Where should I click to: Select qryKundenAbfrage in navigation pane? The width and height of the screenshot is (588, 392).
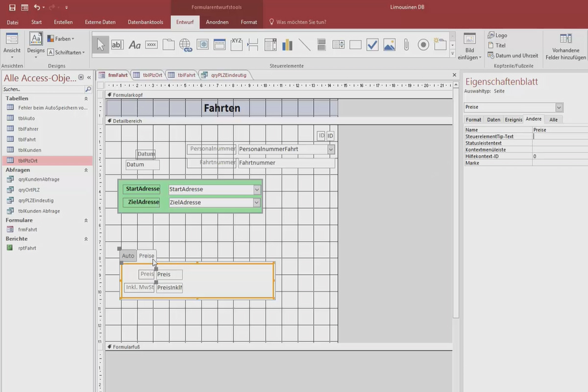[39, 179]
